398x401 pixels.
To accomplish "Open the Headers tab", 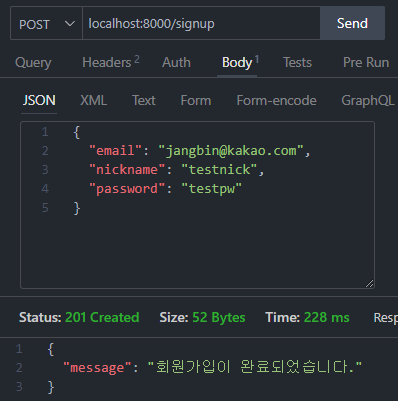I will tap(111, 62).
